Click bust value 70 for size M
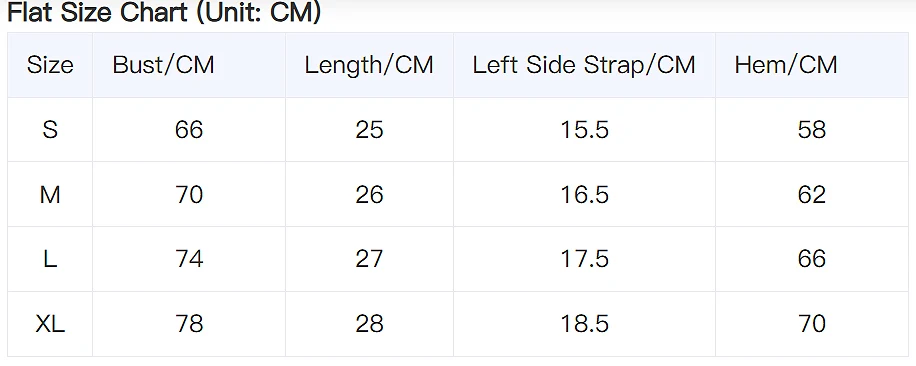 click(189, 194)
